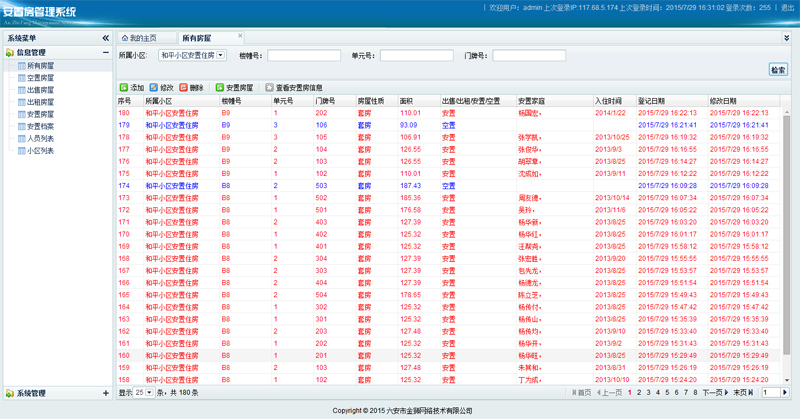This screenshot has height=419, width=800.
Task: Go to page 3 in pagination
Action: tap(647, 393)
